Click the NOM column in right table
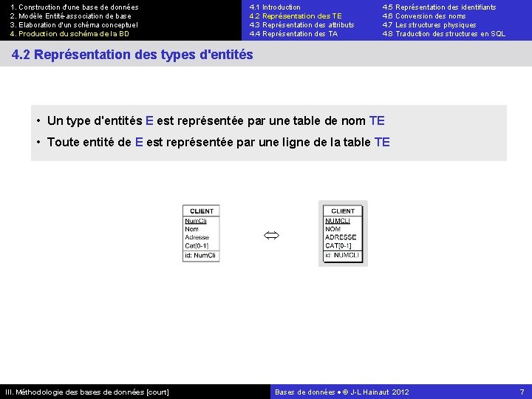 (332, 229)
